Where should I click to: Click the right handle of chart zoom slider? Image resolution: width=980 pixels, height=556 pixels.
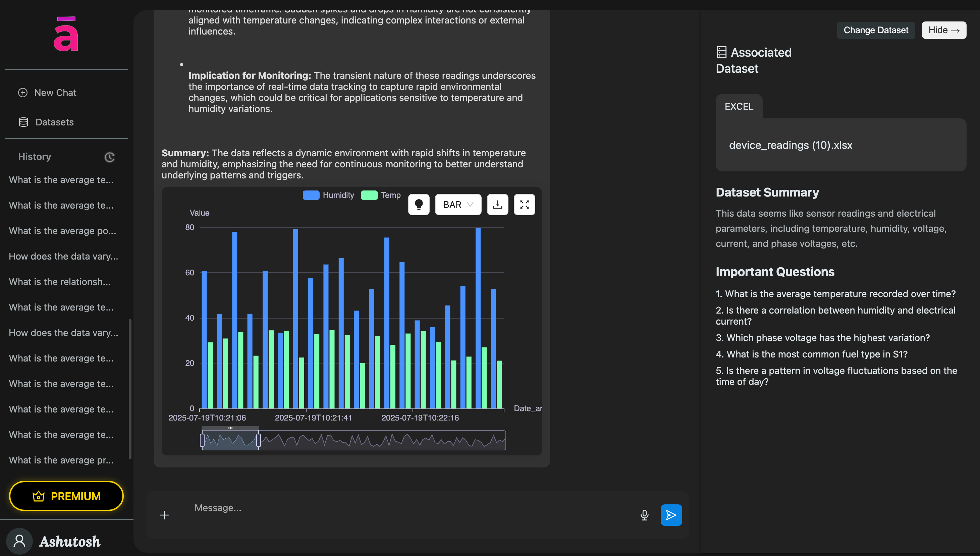pos(259,440)
